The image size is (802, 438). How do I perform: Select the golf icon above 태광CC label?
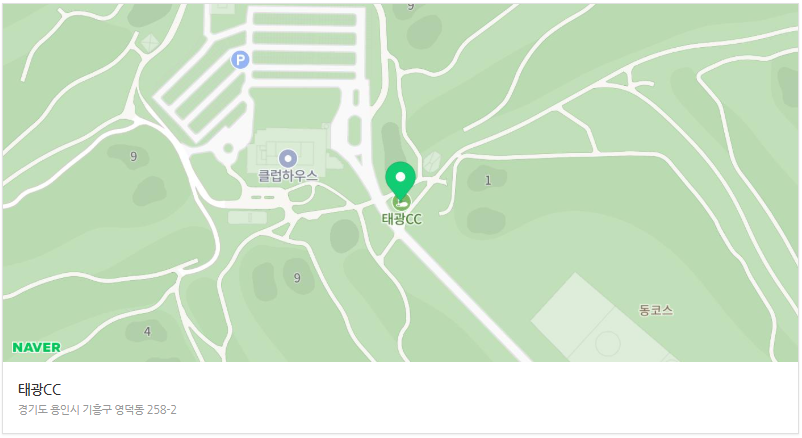coord(402,203)
